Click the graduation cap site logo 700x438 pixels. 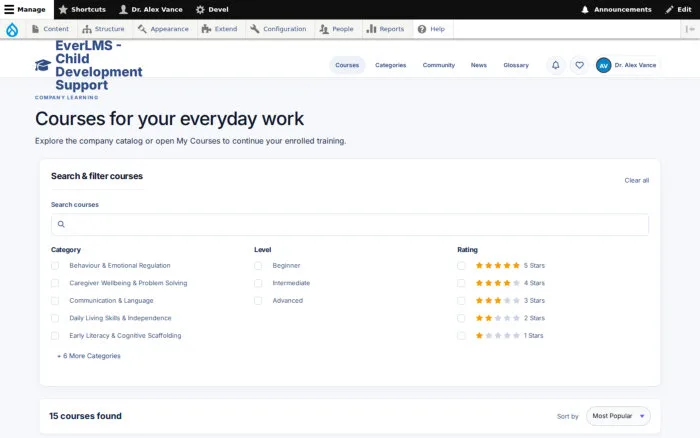(x=43, y=65)
